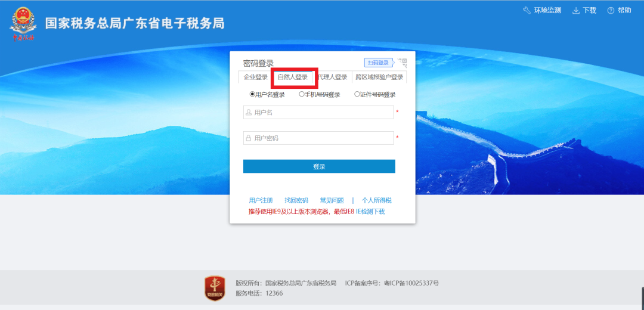The width and height of the screenshot is (644, 310).
Task: Click the 密码登录 heading
Action: pyautogui.click(x=258, y=63)
